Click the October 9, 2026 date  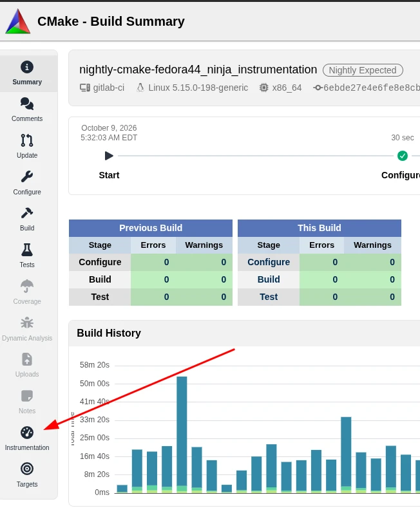109,128
